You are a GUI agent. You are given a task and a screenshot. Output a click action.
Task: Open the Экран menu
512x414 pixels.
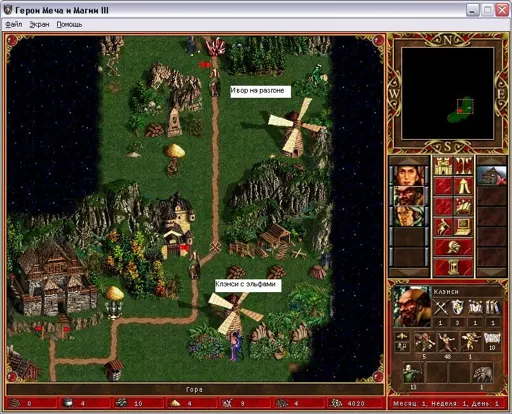39,24
